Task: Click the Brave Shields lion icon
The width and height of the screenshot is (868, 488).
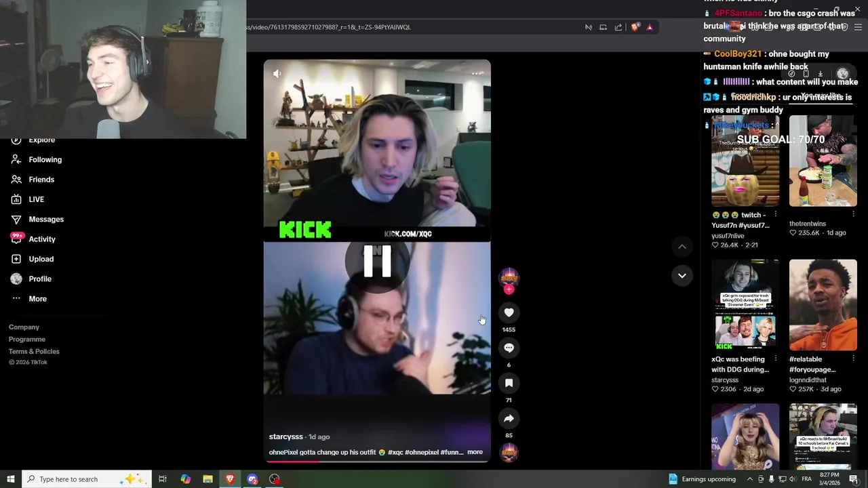Action: point(635,27)
